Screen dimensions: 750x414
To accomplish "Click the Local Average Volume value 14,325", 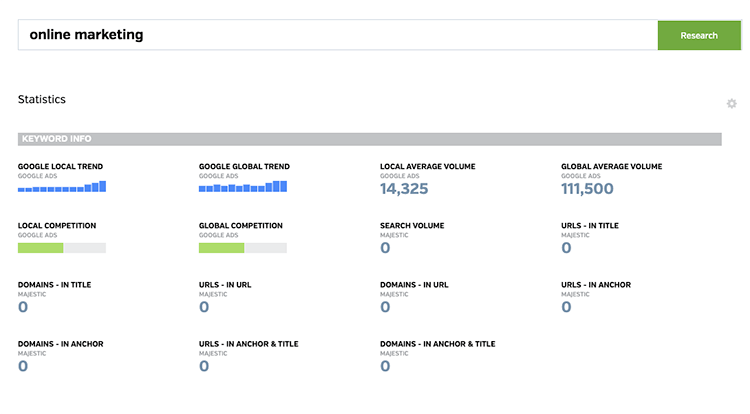I will [x=404, y=188].
